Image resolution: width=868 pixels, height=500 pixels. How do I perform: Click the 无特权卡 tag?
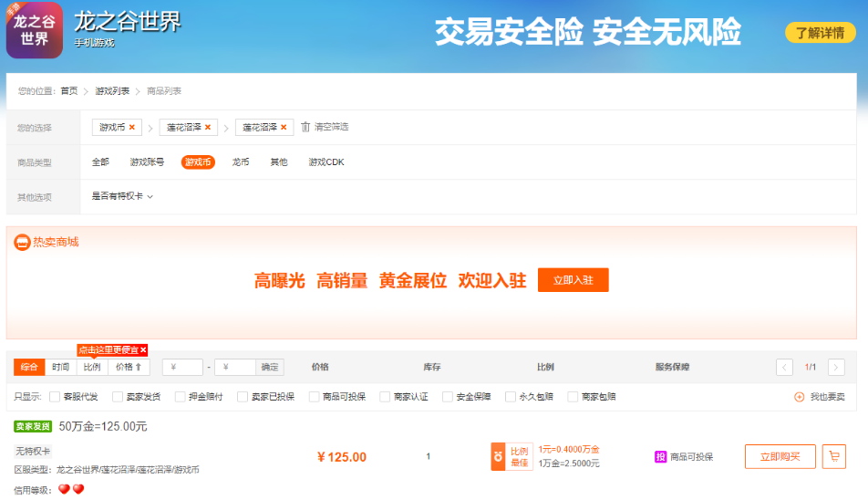pos(33,452)
